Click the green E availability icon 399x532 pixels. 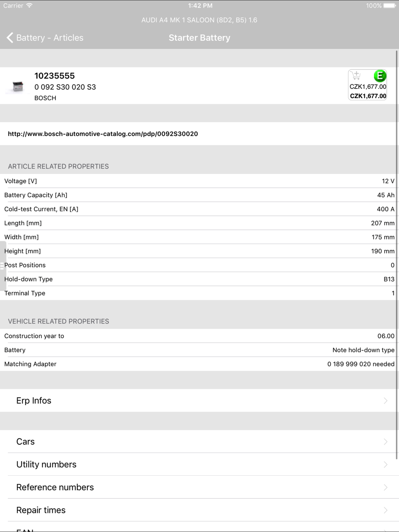pos(380,75)
